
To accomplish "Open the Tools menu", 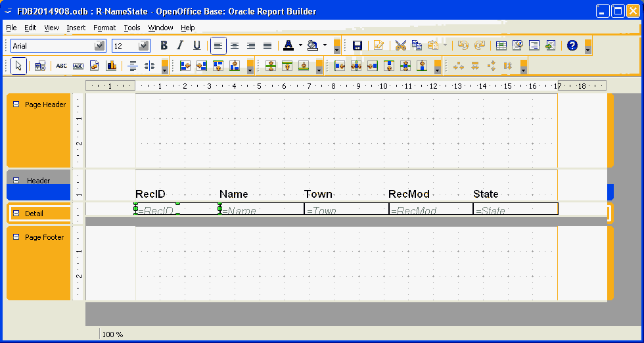I will (x=132, y=28).
